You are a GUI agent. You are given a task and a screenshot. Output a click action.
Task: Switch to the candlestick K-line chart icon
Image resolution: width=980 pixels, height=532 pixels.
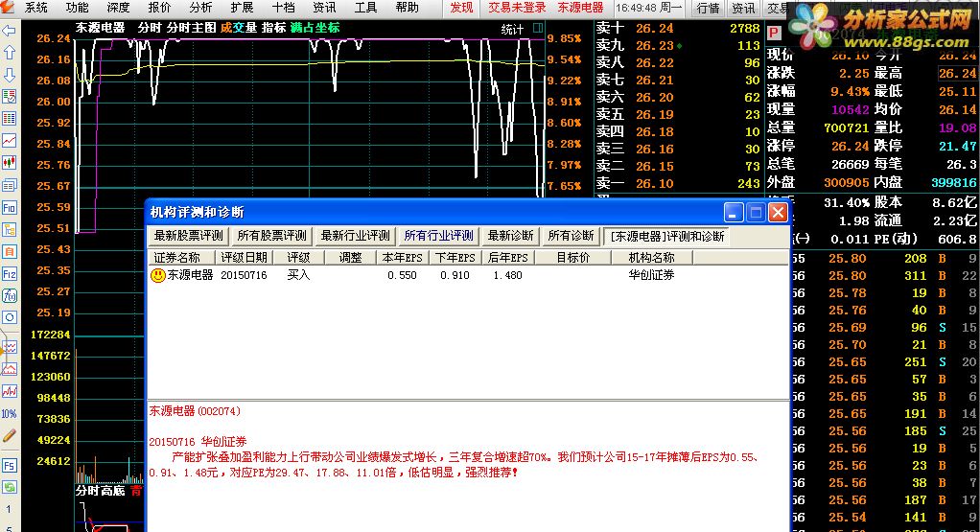point(10,163)
